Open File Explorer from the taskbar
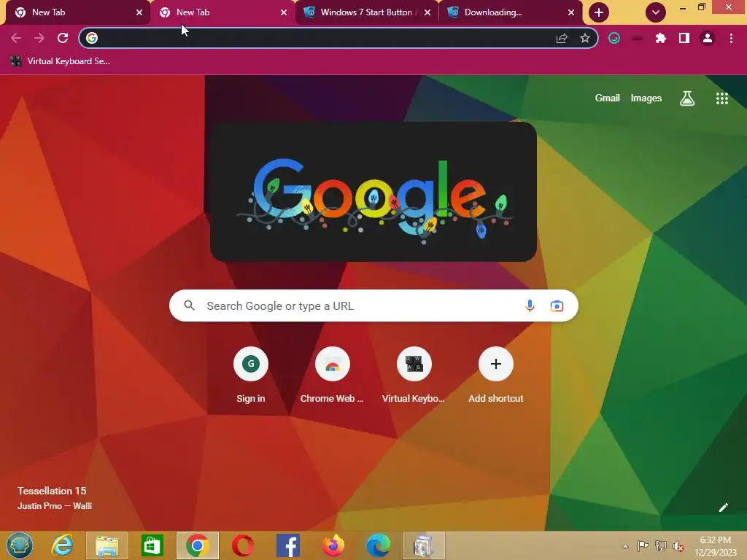747x560 pixels. point(107,545)
